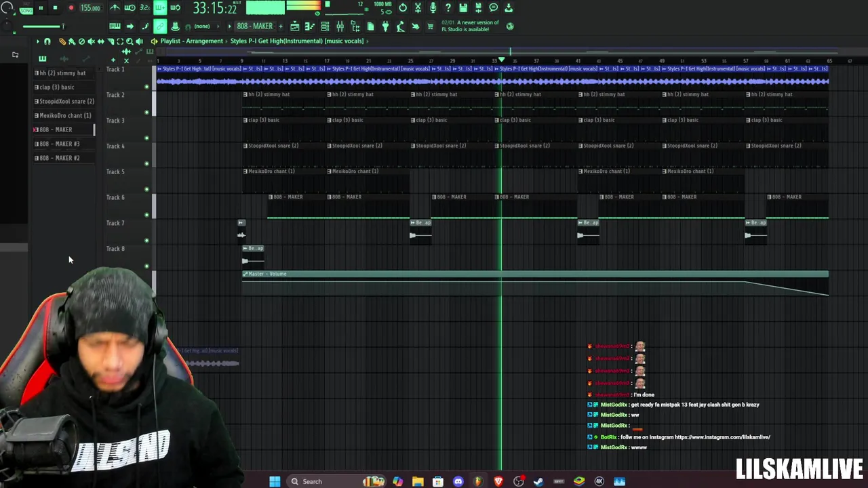This screenshot has height=488, width=868.
Task: Open the Playlist menu arrow
Action: click(38, 41)
